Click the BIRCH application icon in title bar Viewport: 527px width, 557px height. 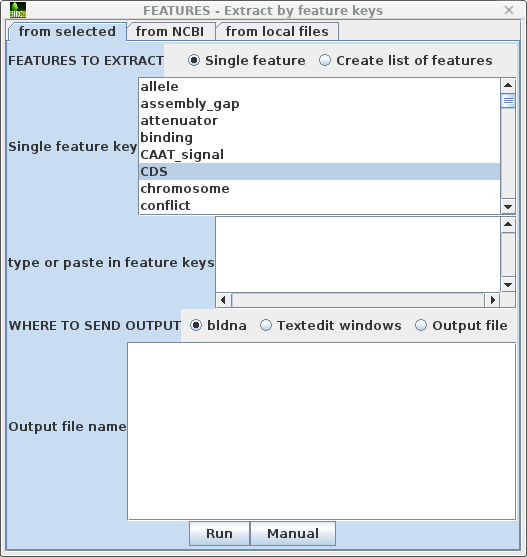coord(17,10)
